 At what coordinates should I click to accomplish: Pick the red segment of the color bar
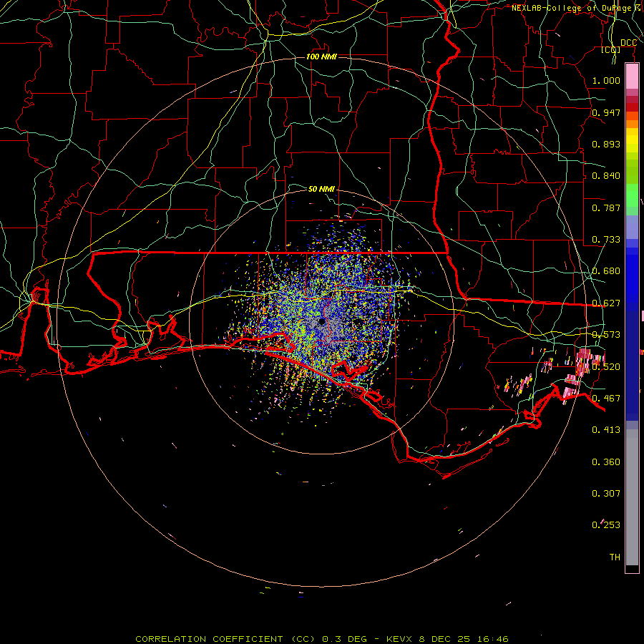tap(632, 107)
